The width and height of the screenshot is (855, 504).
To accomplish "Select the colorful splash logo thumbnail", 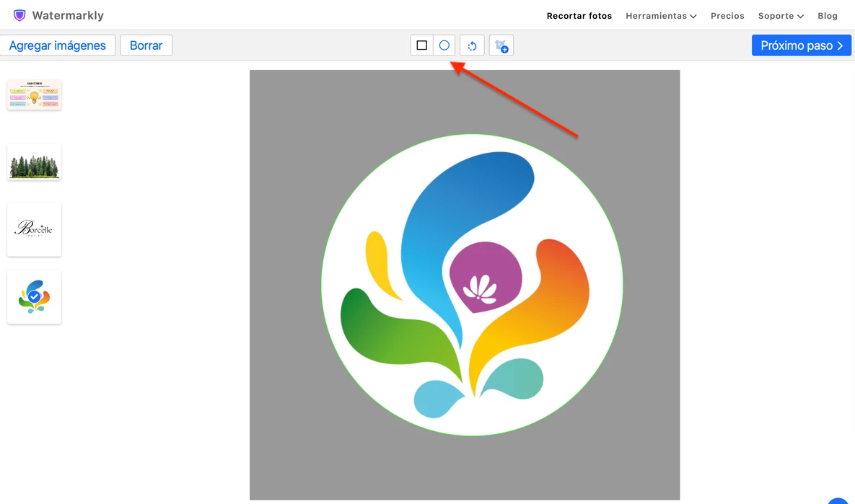I will pyautogui.click(x=35, y=297).
